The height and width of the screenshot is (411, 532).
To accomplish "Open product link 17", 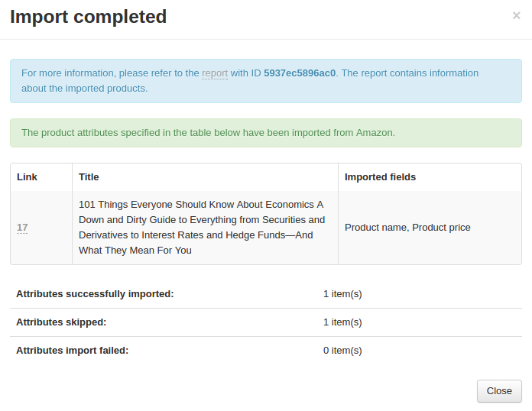I will click(x=22, y=228).
